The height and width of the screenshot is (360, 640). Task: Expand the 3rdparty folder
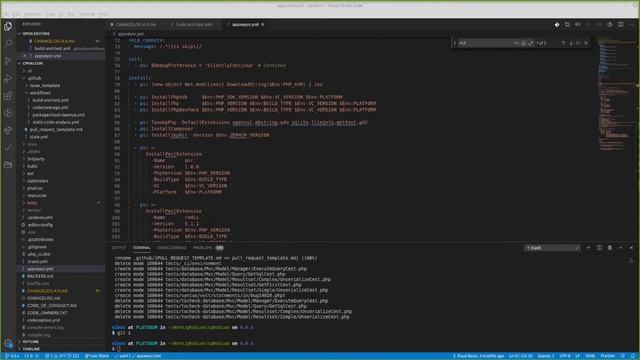click(x=36, y=159)
